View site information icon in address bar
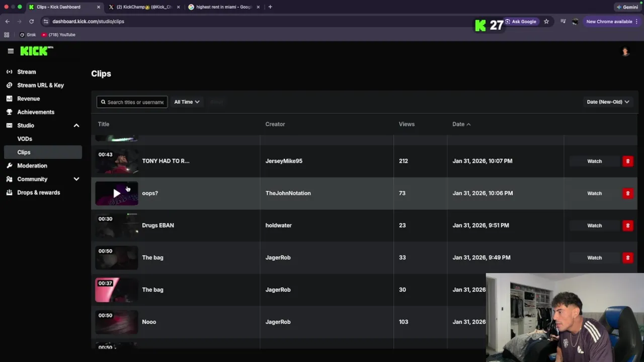 (x=46, y=22)
